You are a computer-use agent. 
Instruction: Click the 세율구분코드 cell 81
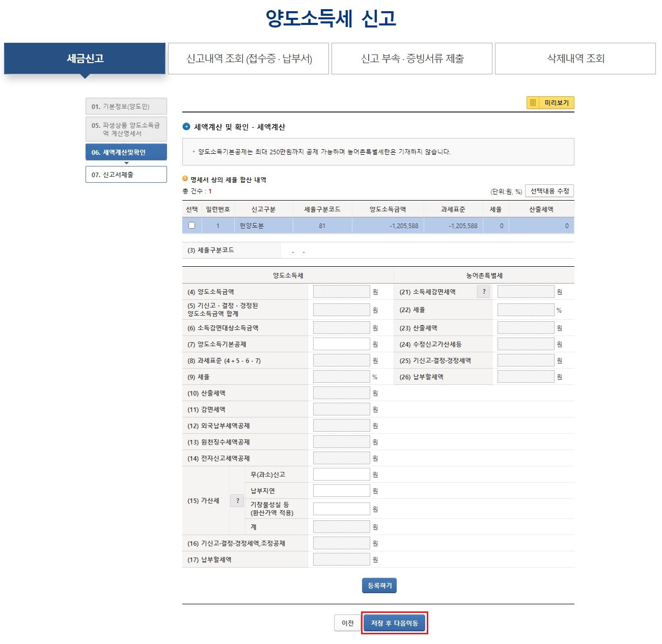(322, 226)
